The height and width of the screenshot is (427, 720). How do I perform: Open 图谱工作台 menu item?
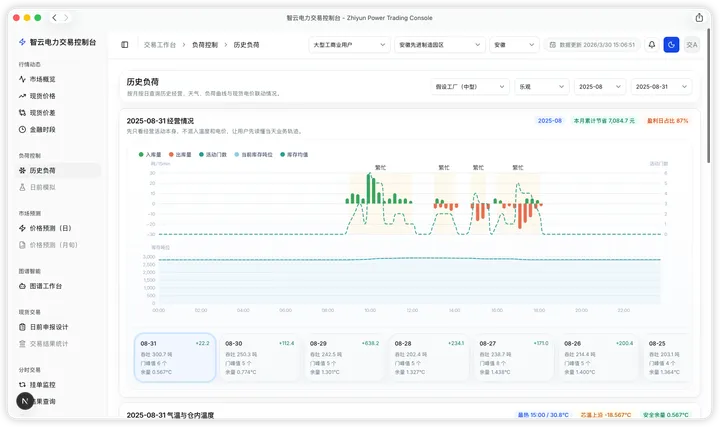(58, 286)
